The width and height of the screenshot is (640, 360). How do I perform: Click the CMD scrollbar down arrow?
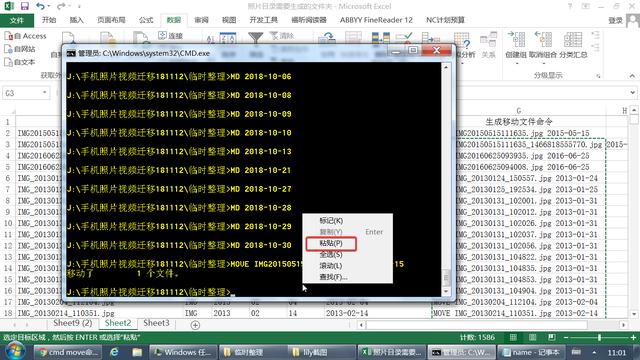[x=446, y=291]
